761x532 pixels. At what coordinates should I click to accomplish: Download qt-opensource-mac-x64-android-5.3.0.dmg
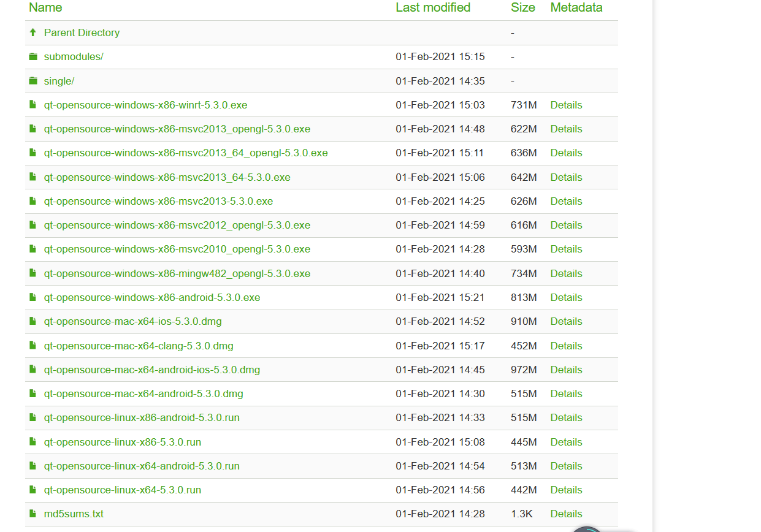pos(143,393)
